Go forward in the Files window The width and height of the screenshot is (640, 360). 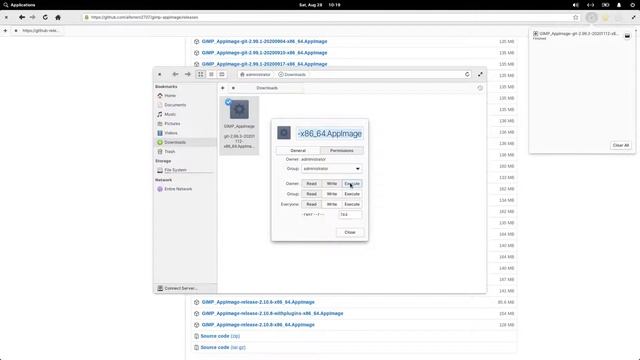(x=188, y=74)
